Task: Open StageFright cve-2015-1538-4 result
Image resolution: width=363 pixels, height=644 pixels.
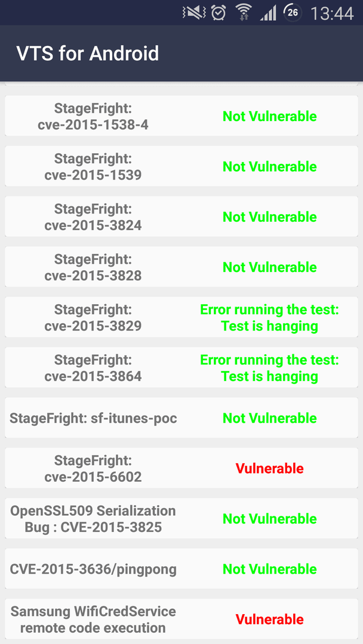Action: [181, 116]
